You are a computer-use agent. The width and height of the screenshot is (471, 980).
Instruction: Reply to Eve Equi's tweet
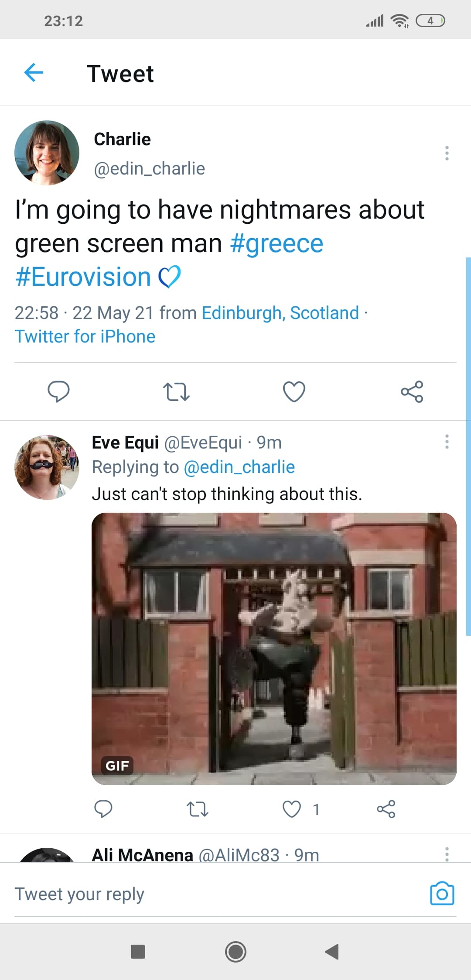click(103, 809)
